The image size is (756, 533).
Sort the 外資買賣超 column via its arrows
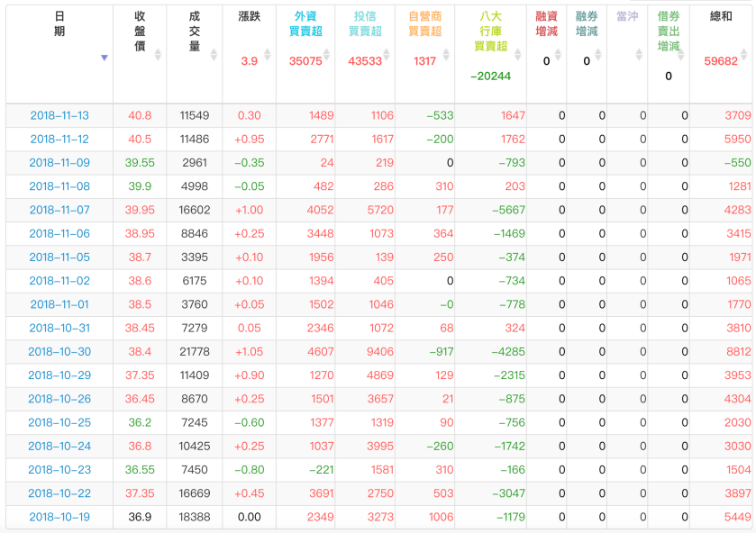(326, 56)
